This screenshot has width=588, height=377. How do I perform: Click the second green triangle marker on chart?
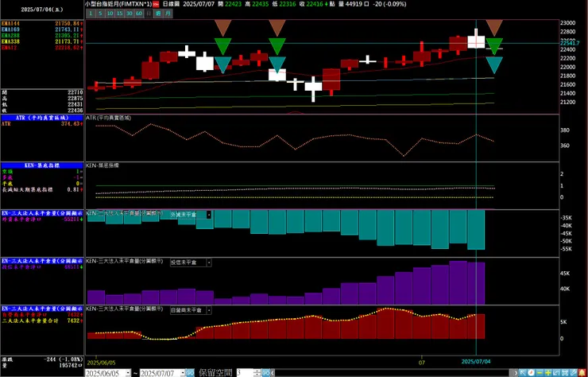(277, 46)
